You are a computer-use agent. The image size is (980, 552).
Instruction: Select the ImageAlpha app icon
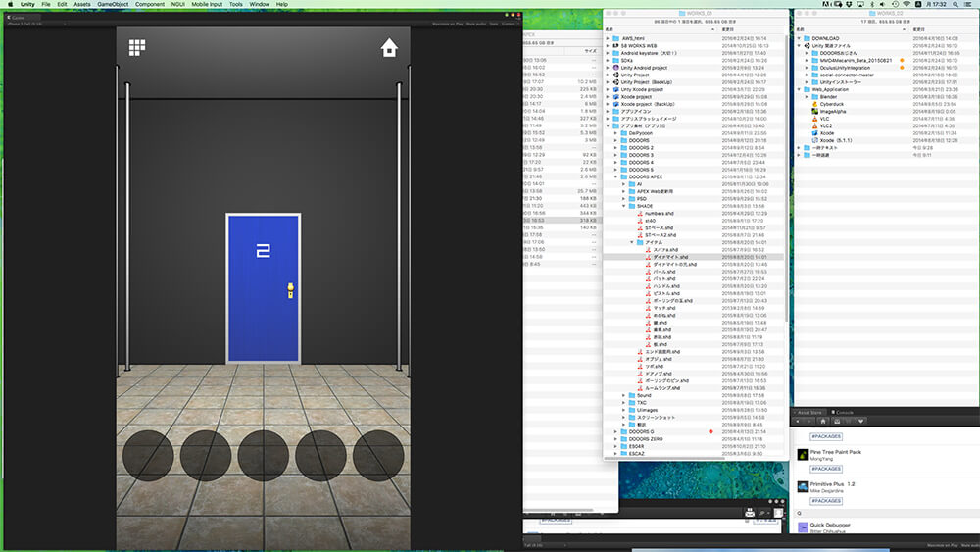(813, 111)
